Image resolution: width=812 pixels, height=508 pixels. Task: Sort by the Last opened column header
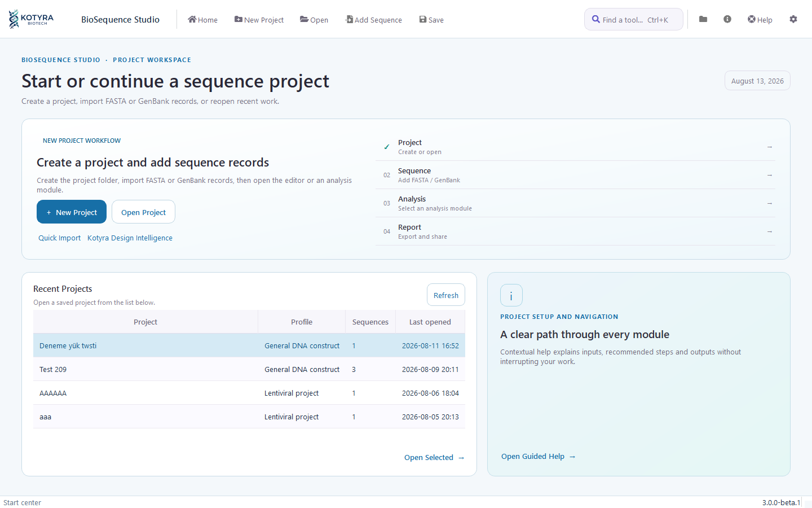click(x=430, y=322)
